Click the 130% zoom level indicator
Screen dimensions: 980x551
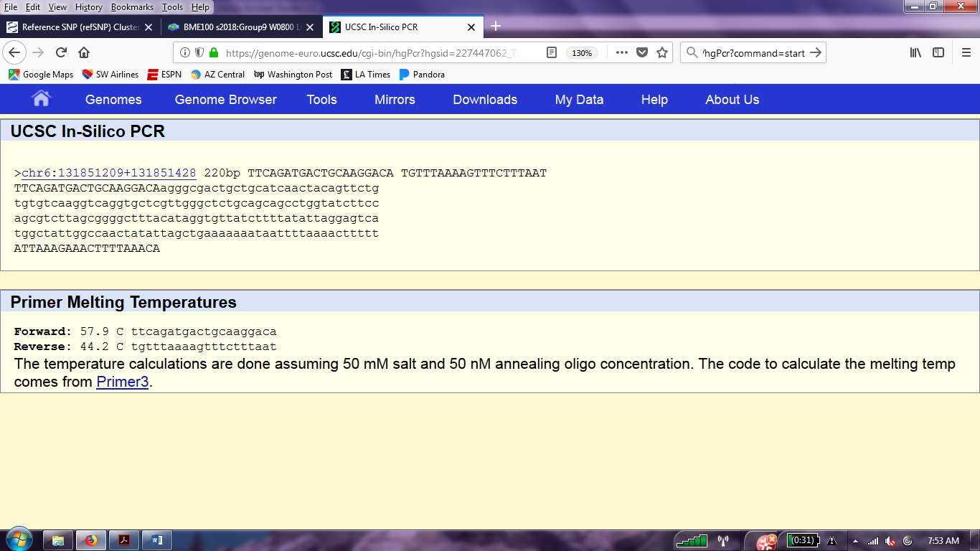(x=581, y=52)
